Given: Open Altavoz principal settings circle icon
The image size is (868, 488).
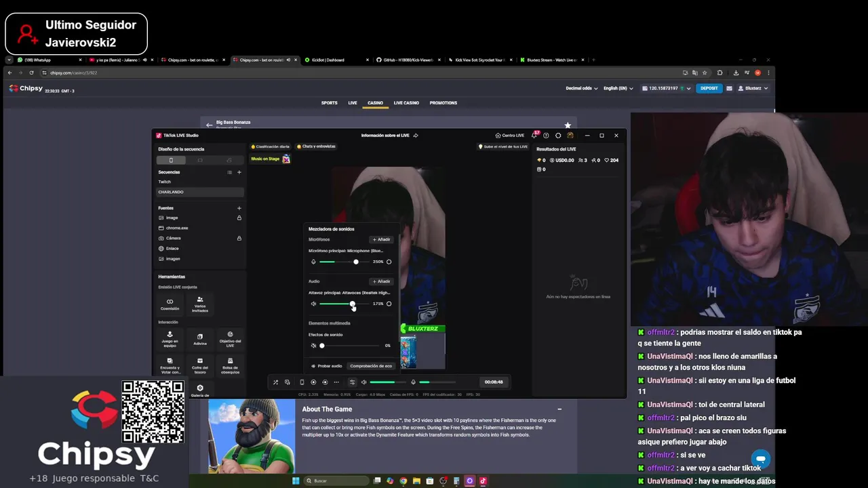Looking at the screenshot, I should click(389, 304).
